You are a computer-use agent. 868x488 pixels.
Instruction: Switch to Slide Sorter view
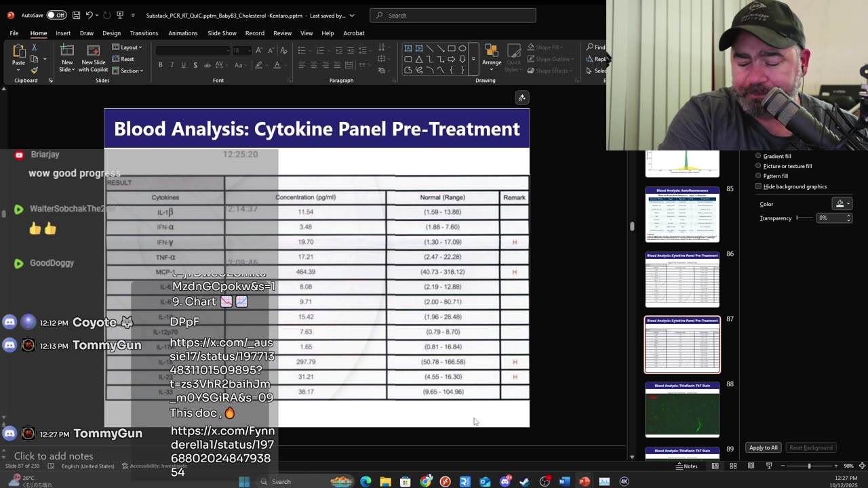point(733,466)
